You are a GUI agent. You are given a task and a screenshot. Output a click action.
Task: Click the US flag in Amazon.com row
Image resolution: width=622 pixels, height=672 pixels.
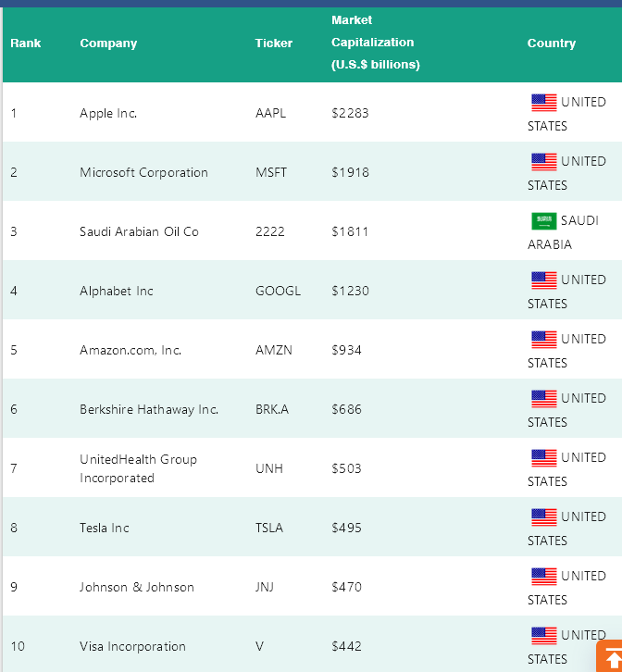[544, 340]
